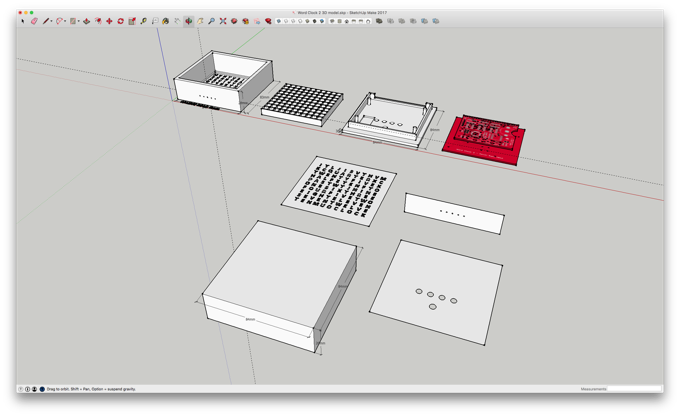Set the Right standard view
This screenshot has width=680, height=416.
354,21
